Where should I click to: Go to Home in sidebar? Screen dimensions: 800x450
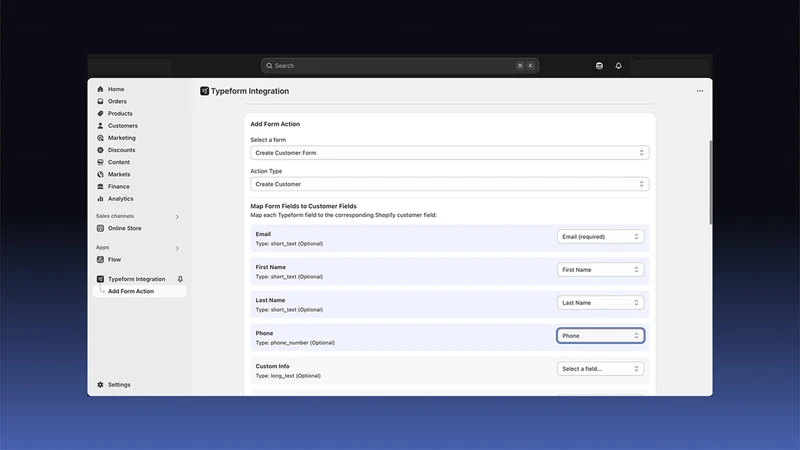116,89
